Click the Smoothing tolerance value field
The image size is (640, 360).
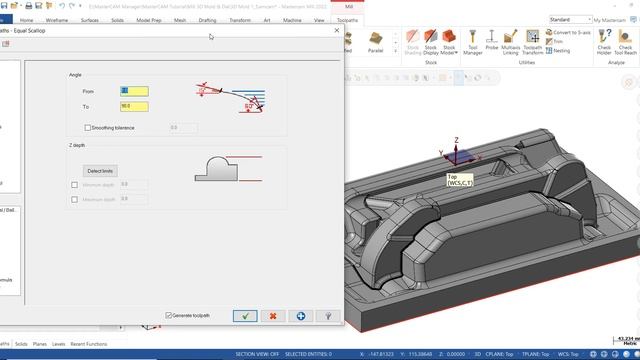[x=183, y=128]
